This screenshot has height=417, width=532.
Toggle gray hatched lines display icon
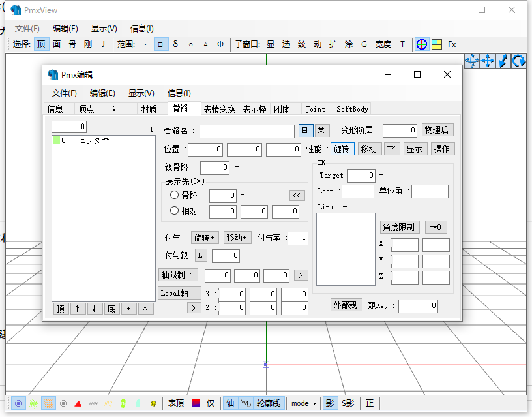(x=93, y=403)
